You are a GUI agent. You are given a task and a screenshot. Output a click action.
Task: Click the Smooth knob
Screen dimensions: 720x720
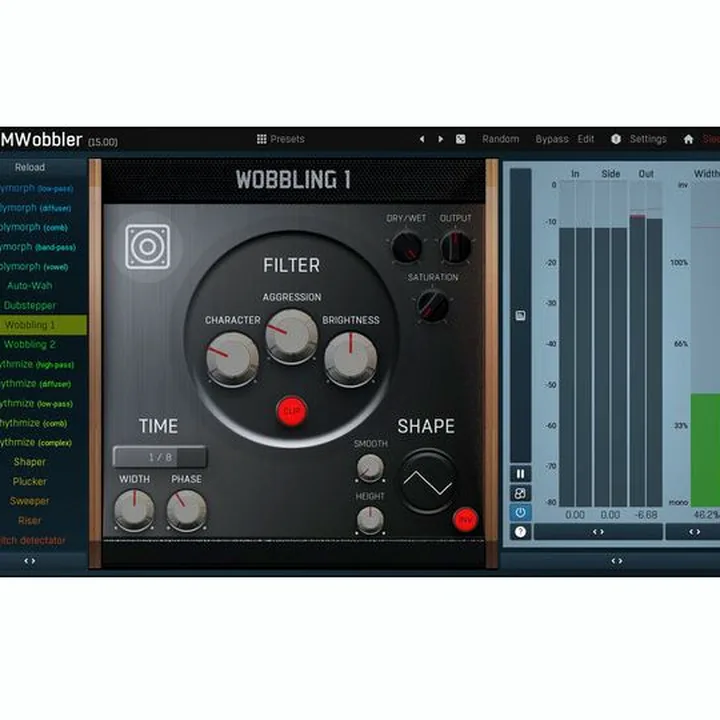point(370,468)
